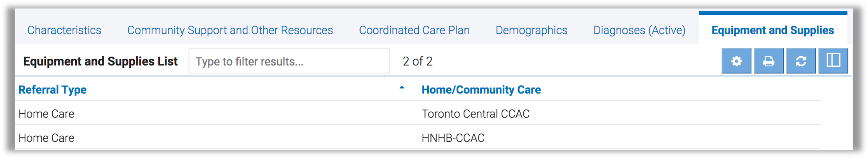Sort by Referral Type column header
The width and height of the screenshot is (868, 158).
pos(52,90)
